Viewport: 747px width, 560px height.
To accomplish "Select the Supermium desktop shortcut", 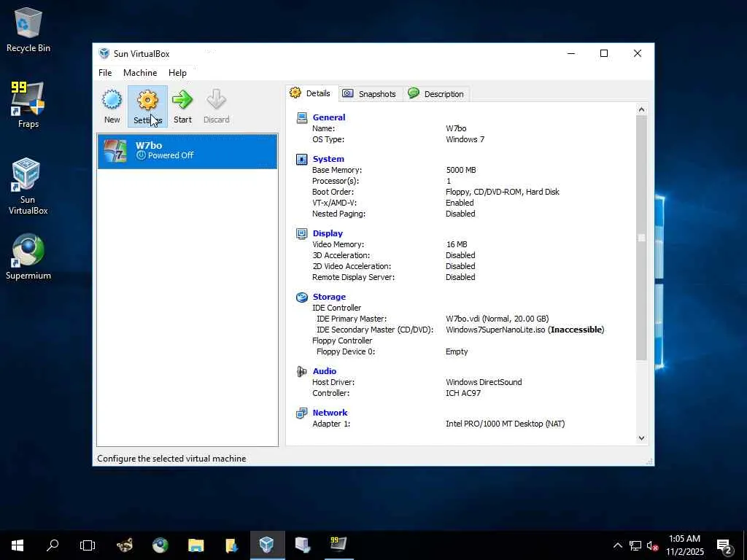I will [x=28, y=257].
